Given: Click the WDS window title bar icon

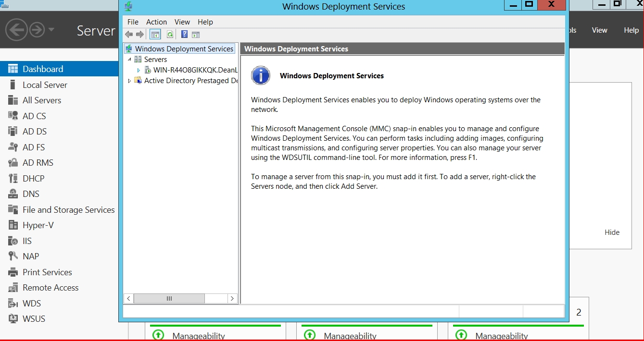Looking at the screenshot, I should pos(128,6).
